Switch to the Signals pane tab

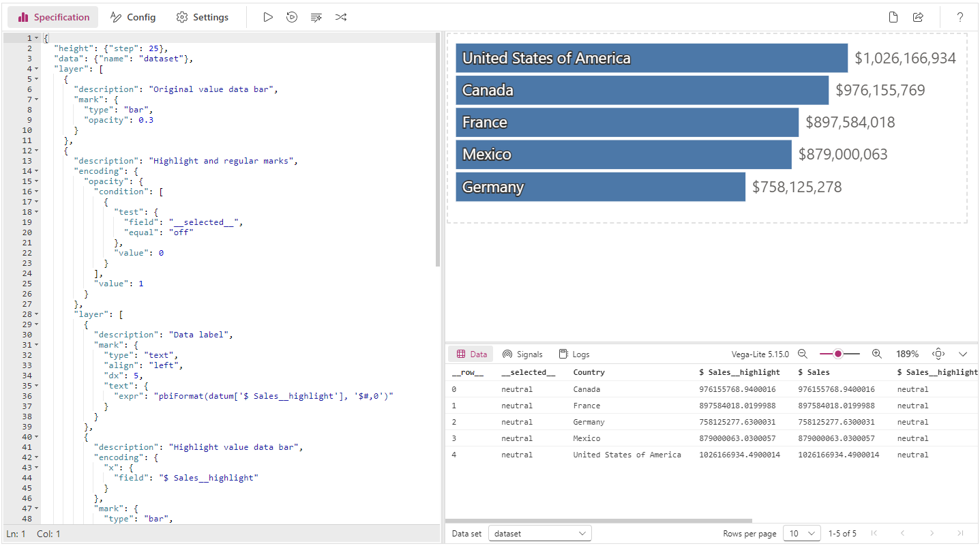(522, 354)
